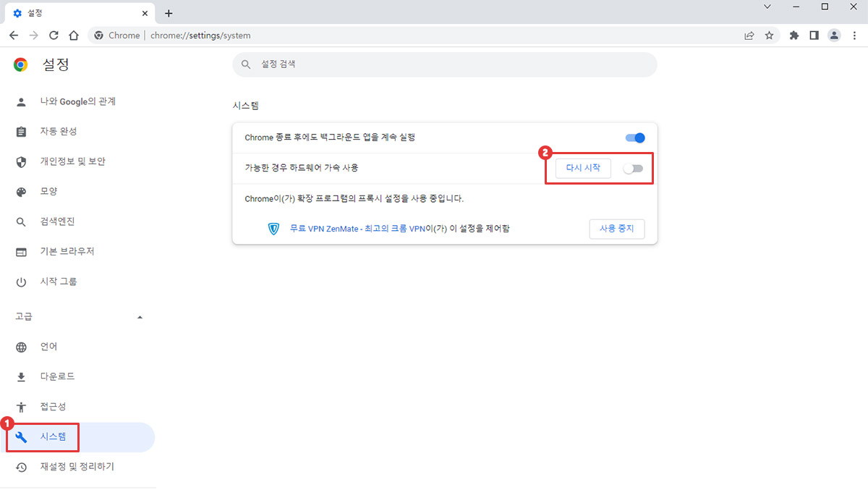Image resolution: width=868 pixels, height=490 pixels.
Task: Open the extensions puzzle icon
Action: pos(794,35)
